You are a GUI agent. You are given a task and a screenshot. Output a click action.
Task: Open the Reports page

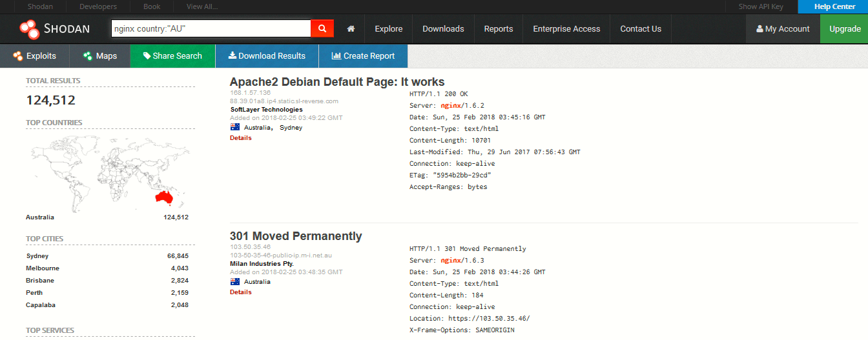tap(499, 29)
